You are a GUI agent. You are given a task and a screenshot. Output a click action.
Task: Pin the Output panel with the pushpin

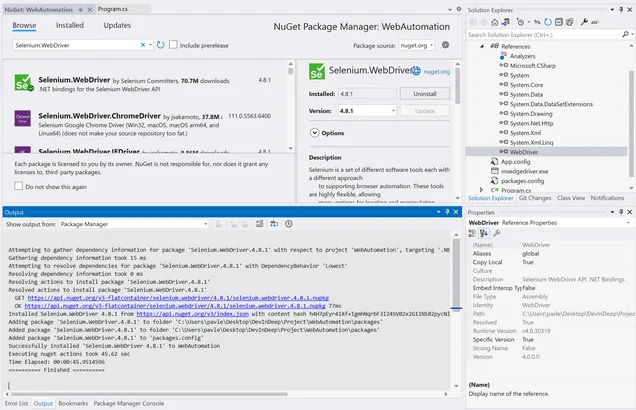(447, 212)
